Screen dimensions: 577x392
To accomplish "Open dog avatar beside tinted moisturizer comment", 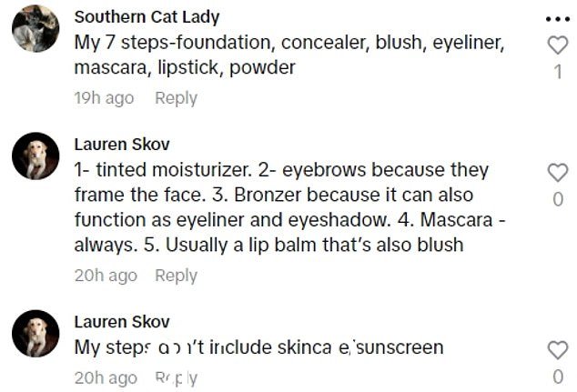I will tap(35, 156).
